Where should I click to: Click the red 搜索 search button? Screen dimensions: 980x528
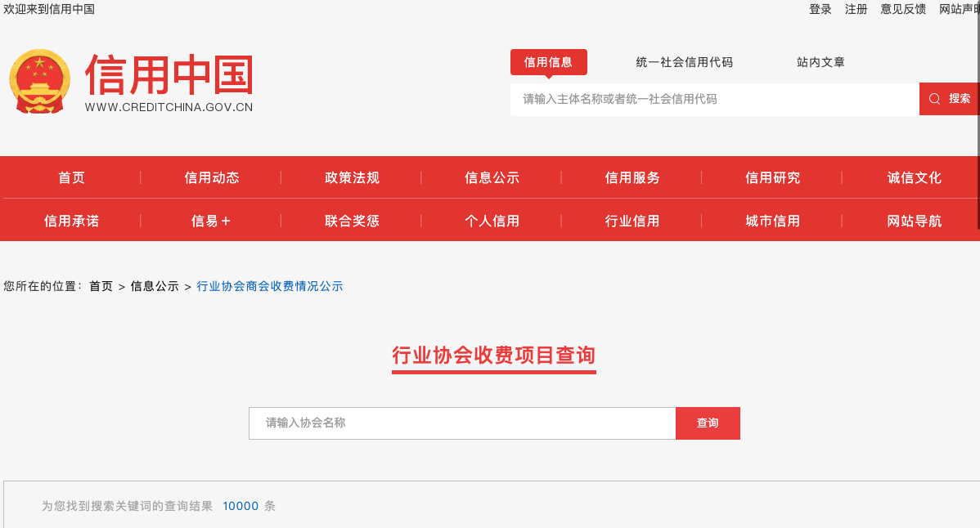[x=950, y=99]
